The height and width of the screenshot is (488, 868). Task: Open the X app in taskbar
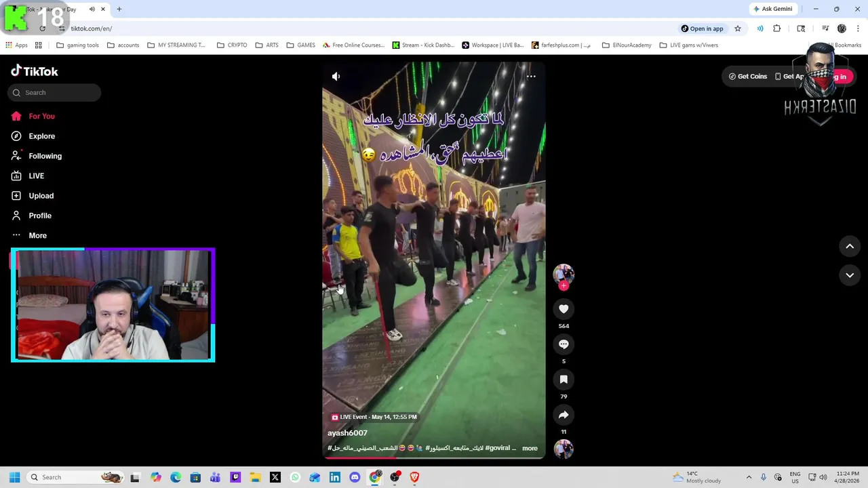[275, 477]
